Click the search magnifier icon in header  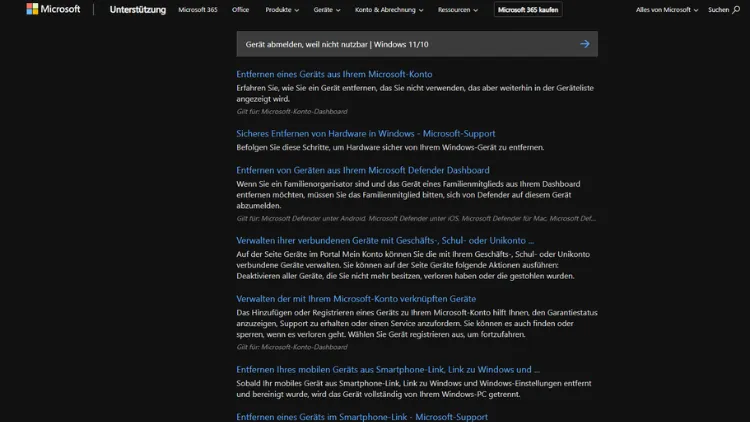[x=736, y=10]
